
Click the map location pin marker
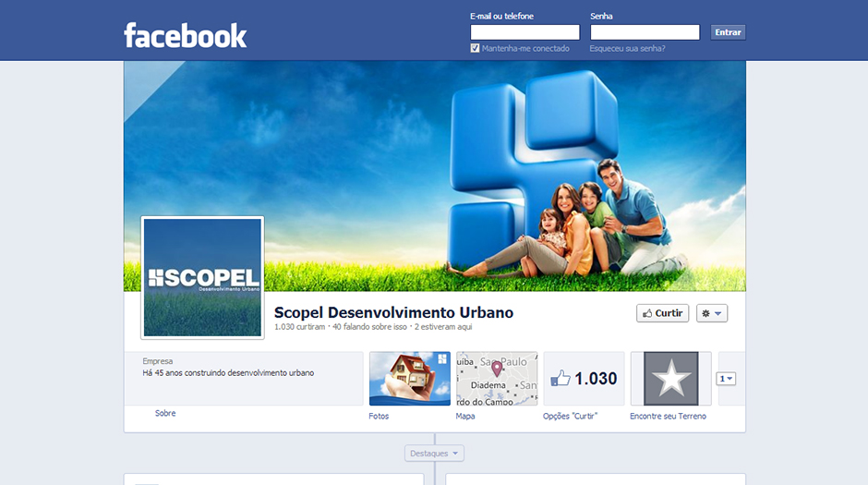pyautogui.click(x=497, y=369)
